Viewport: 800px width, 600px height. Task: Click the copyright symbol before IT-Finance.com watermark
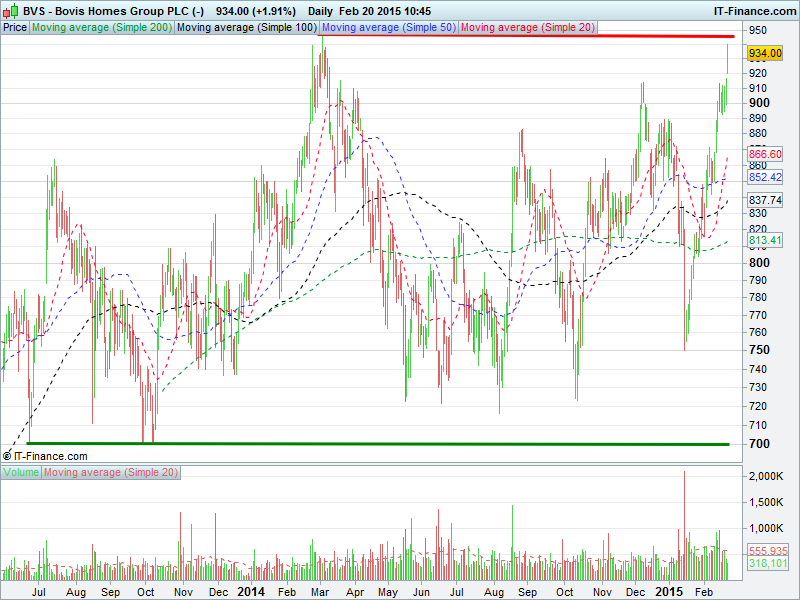coord(7,455)
